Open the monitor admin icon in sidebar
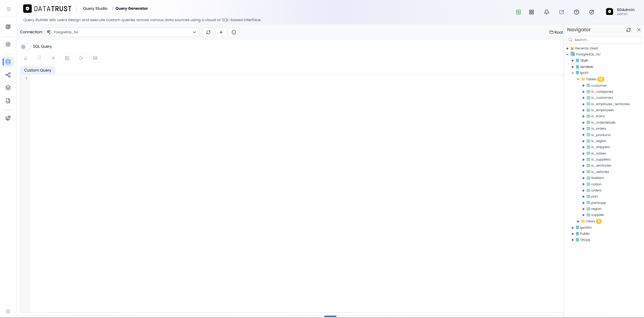The height and width of the screenshot is (318, 644). click(x=8, y=118)
